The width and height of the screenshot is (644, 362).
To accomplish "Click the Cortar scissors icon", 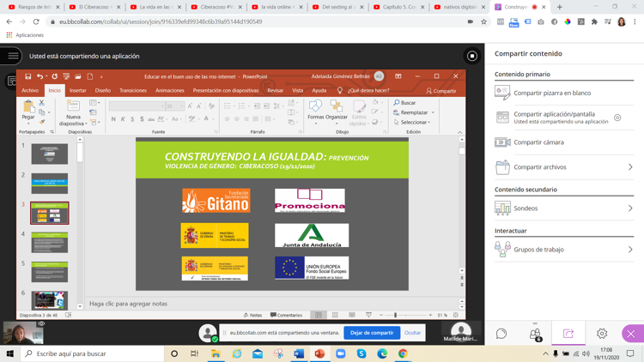I will 41,103.
